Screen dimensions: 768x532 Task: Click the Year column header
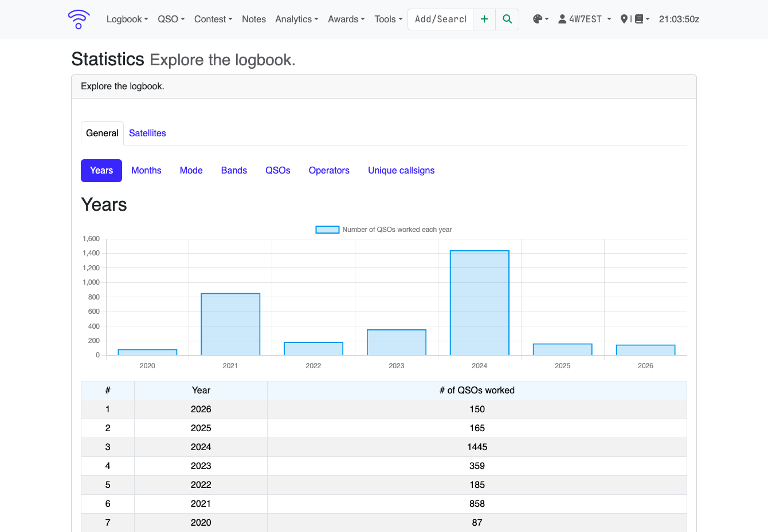(201, 391)
